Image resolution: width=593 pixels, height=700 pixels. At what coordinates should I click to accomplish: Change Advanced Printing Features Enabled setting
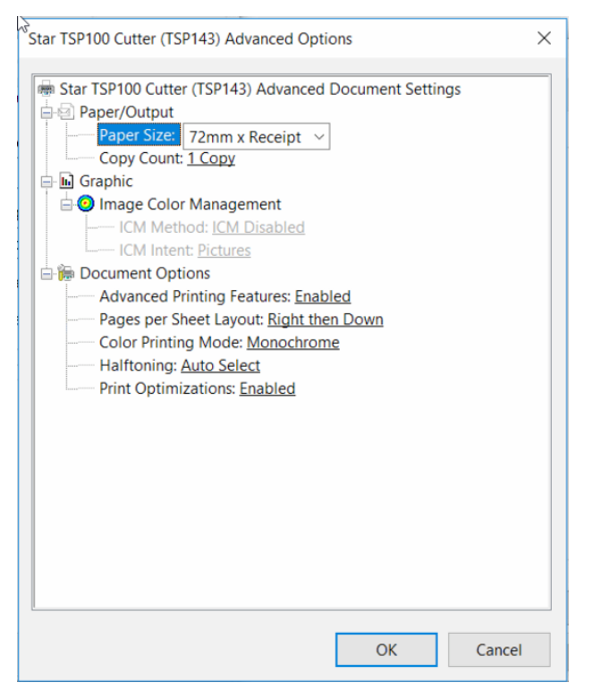pos(322,296)
